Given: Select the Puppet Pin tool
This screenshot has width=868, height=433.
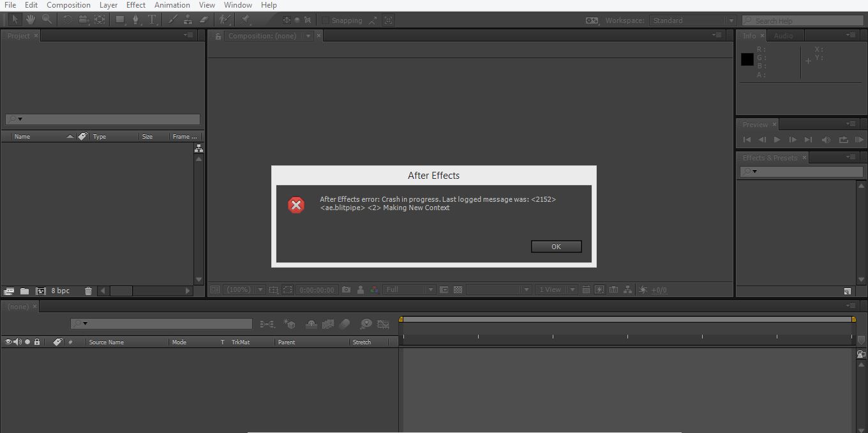Looking at the screenshot, I should (246, 20).
